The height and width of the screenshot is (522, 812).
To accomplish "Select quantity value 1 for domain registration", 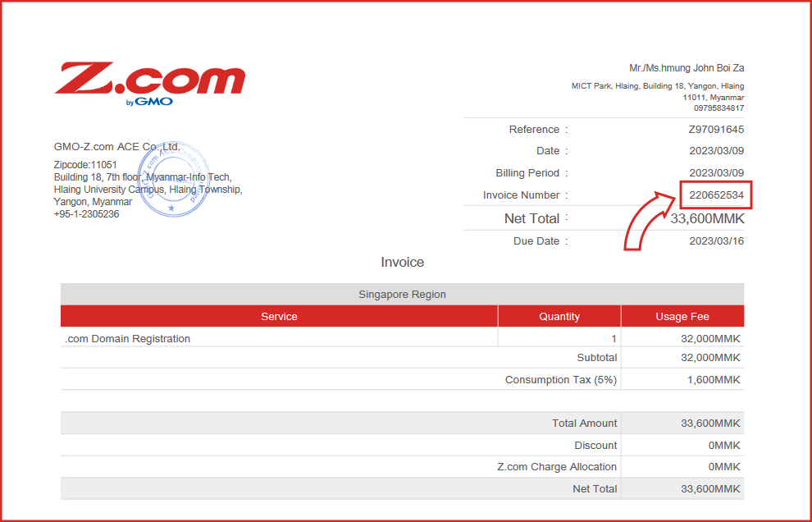I will pyautogui.click(x=614, y=339).
